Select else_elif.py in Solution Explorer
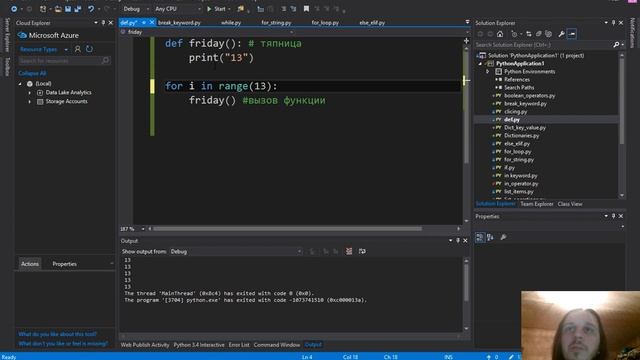This screenshot has width=640, height=360. click(x=517, y=143)
